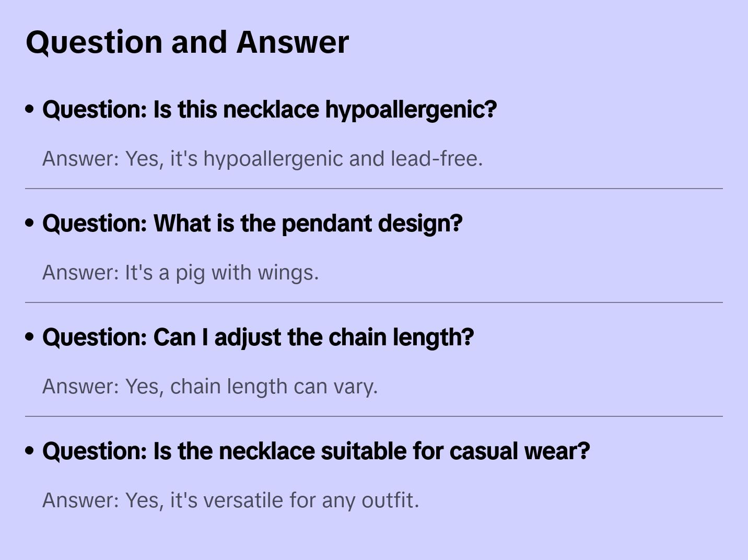Click the "Answer:" label under the hypoallergenic question
This screenshot has width=748, height=560.
click(x=81, y=159)
